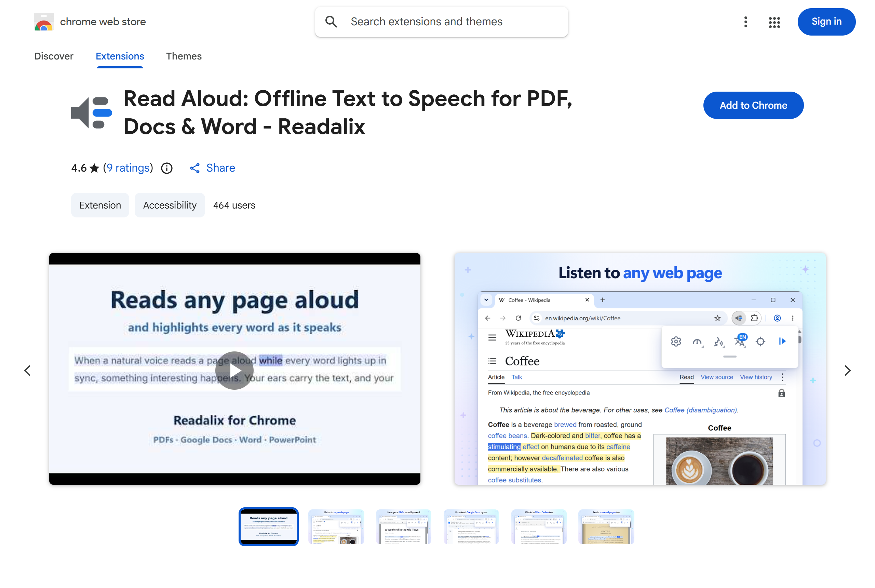Click the new tab plus in screenshot browser
The width and height of the screenshot is (875, 588).
603,299
